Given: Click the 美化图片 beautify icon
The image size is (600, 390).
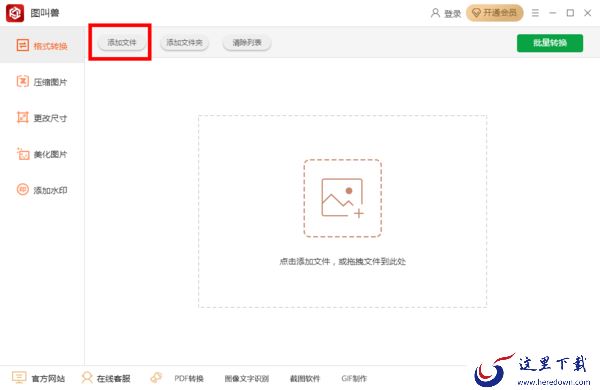Looking at the screenshot, I should click(x=23, y=154).
